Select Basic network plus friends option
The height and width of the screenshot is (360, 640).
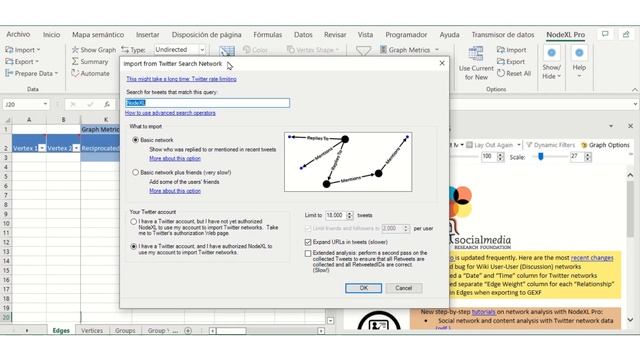pyautogui.click(x=136, y=173)
